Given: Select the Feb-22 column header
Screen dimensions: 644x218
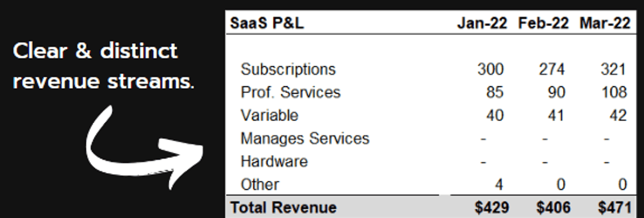Looking at the screenshot, I should (543, 23).
